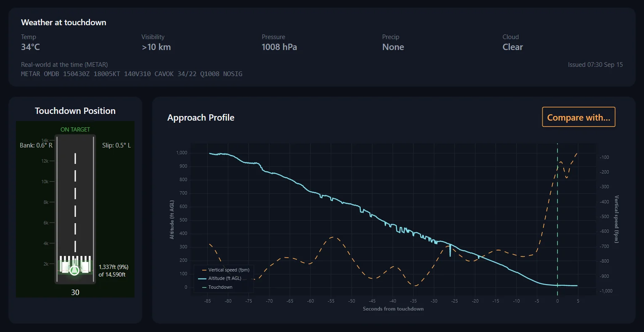
Task: Click the "Slip: 0.5° L" readout
Action: [x=116, y=145]
